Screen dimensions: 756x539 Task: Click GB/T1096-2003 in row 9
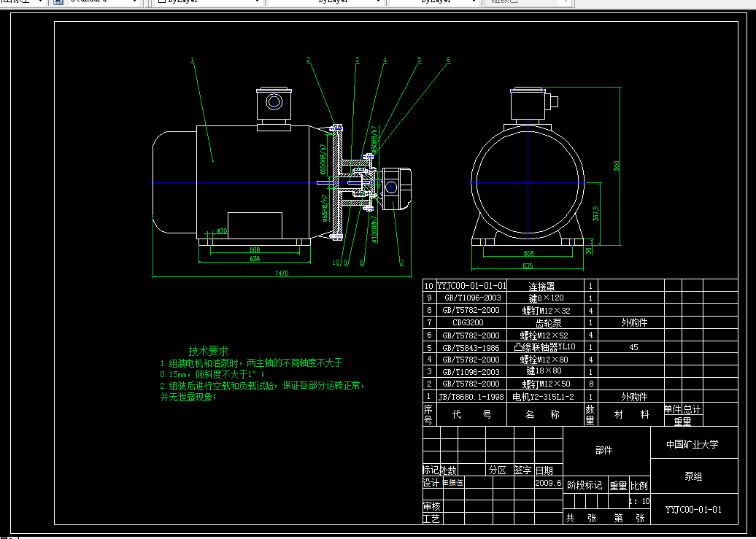pyautogui.click(x=471, y=298)
